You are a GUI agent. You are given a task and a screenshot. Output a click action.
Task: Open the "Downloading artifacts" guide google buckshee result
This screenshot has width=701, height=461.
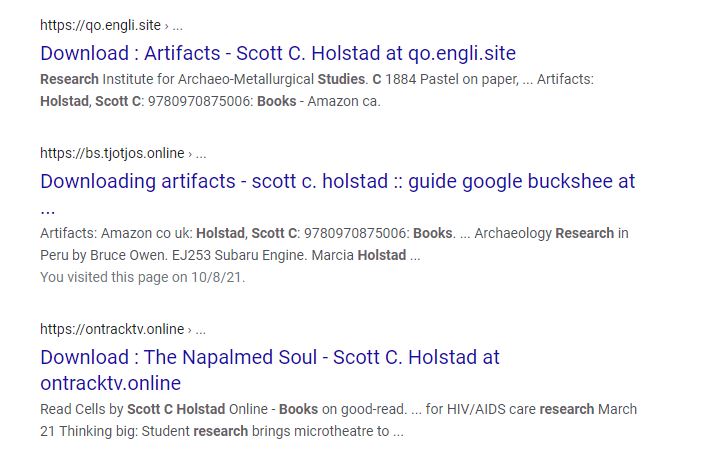pyautogui.click(x=337, y=182)
